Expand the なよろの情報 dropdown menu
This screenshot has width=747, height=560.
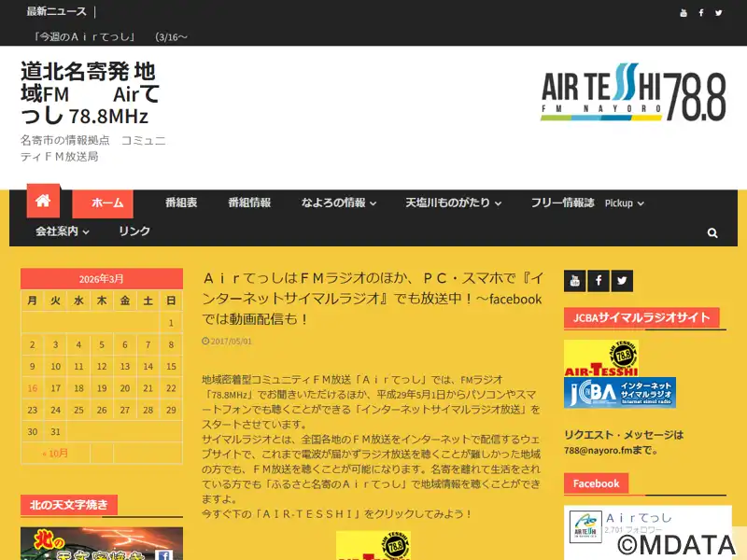tap(339, 203)
